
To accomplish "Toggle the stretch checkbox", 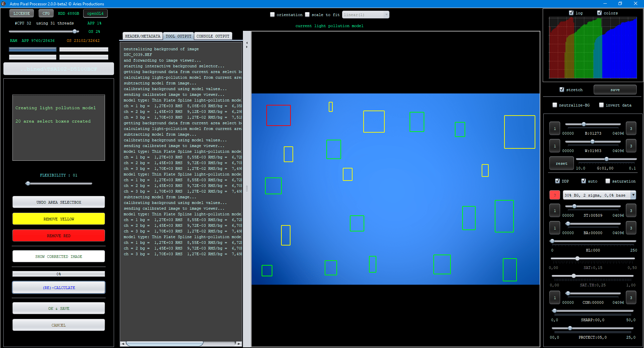I will point(562,89).
